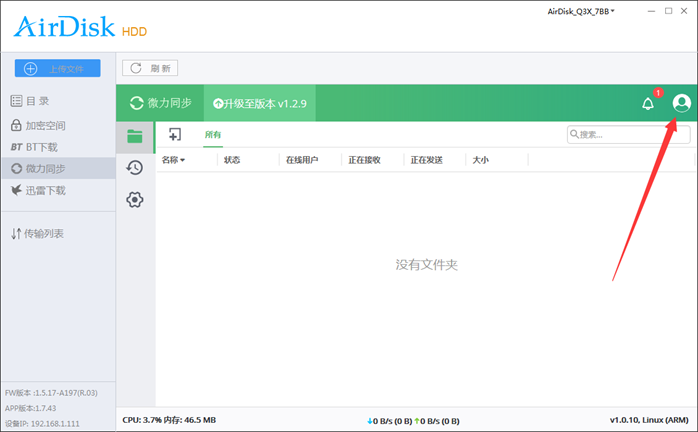Screen dimensions: 698x432
Task: Click the 在线用户 column header
Action: (x=302, y=160)
